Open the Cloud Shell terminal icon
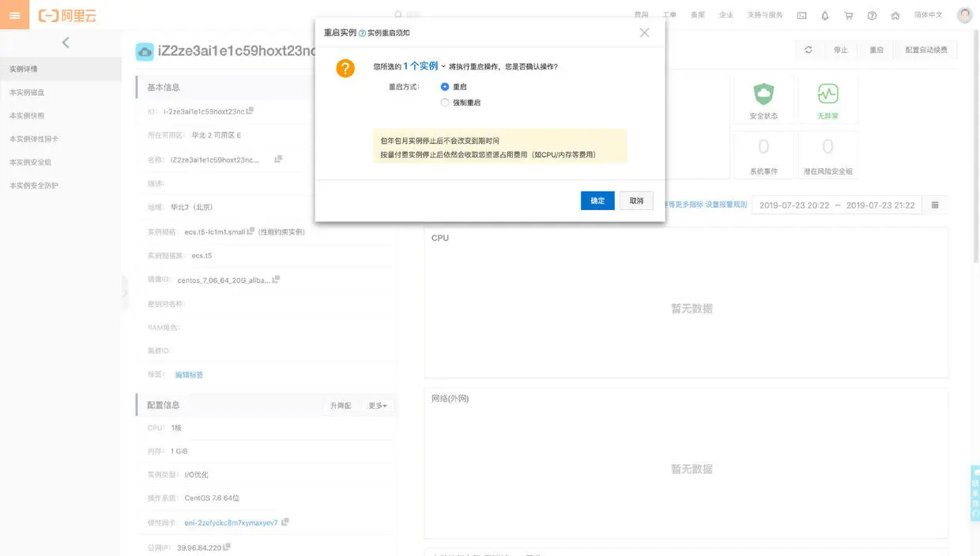The height and width of the screenshot is (556, 980). pyautogui.click(x=801, y=16)
